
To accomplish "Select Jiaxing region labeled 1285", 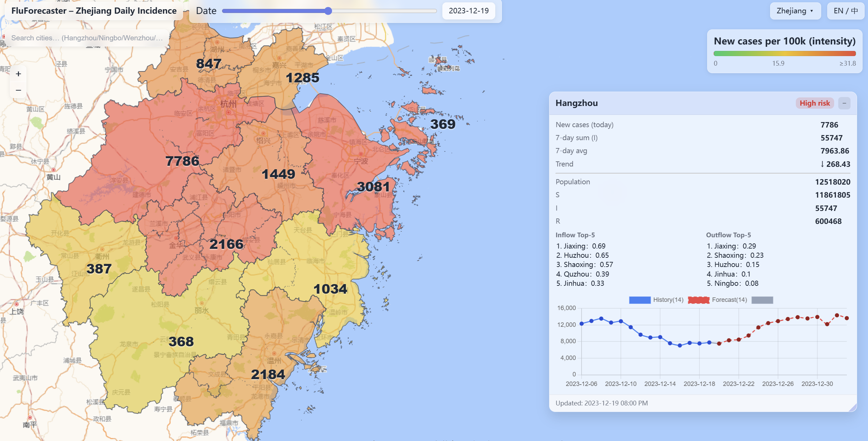I will pos(302,78).
